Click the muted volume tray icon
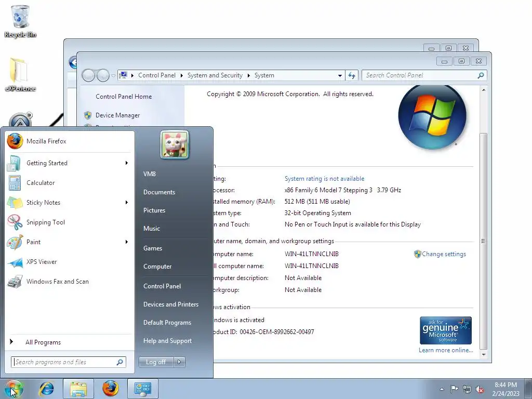Image resolution: width=532 pixels, height=399 pixels. (x=480, y=389)
